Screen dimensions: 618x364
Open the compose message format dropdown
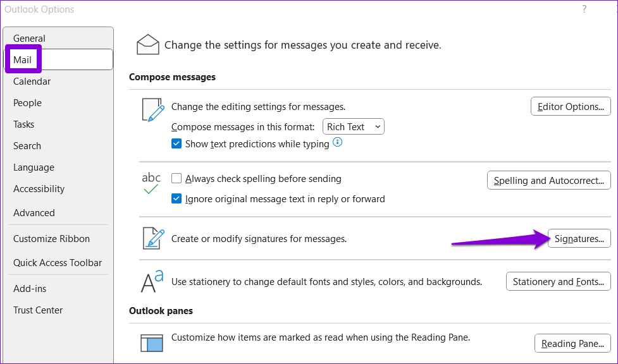[354, 127]
